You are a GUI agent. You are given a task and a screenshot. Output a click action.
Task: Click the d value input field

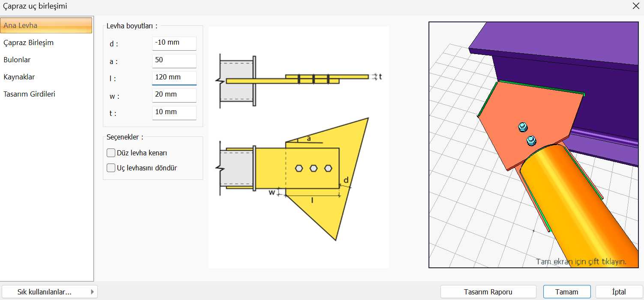tap(174, 43)
